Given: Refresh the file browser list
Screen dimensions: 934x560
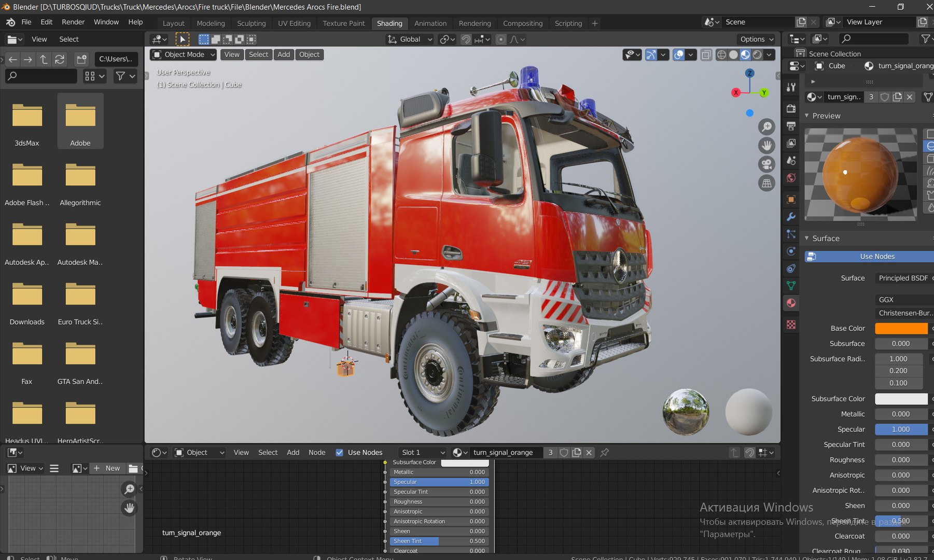Looking at the screenshot, I should [60, 60].
